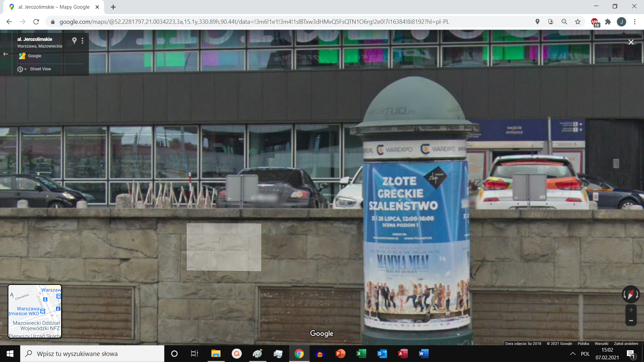644x362 pixels.
Task: Open Access from taskbar
Action: pos(403,354)
